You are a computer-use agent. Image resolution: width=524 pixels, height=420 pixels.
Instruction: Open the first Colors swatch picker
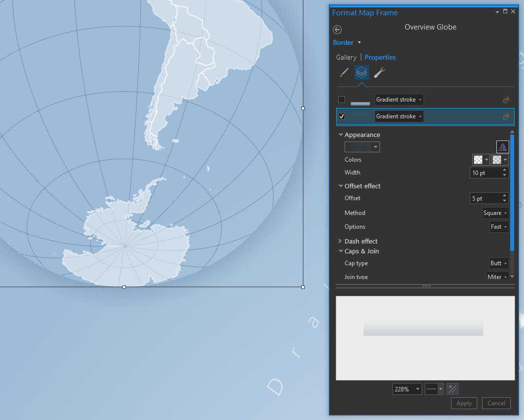tap(481, 160)
